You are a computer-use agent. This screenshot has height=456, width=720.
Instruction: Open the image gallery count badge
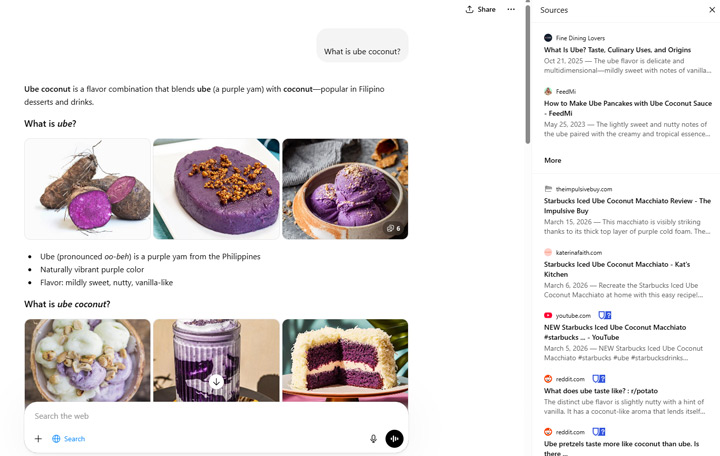tap(393, 228)
